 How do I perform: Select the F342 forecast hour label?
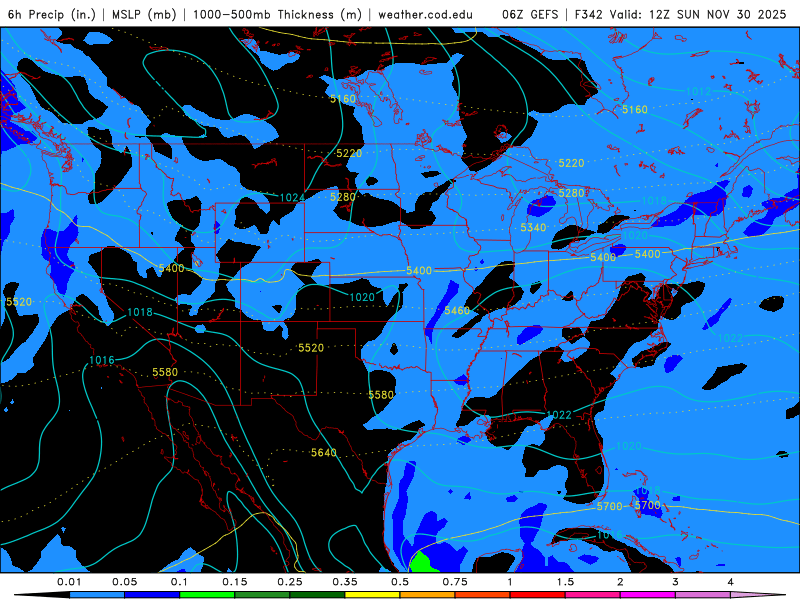[589, 14]
